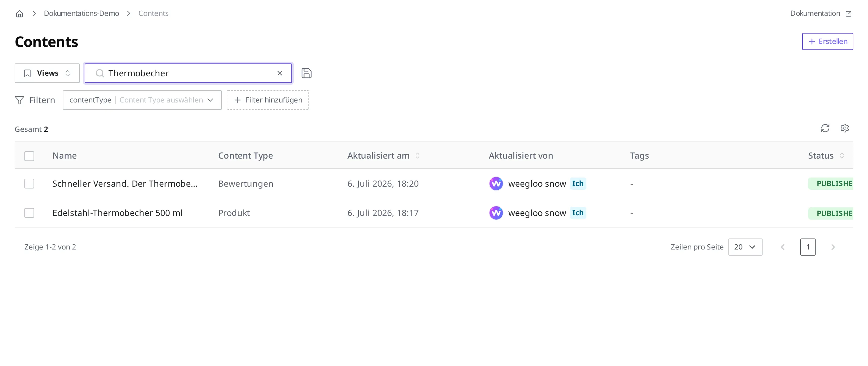Click the Erstellen button

coord(827,41)
